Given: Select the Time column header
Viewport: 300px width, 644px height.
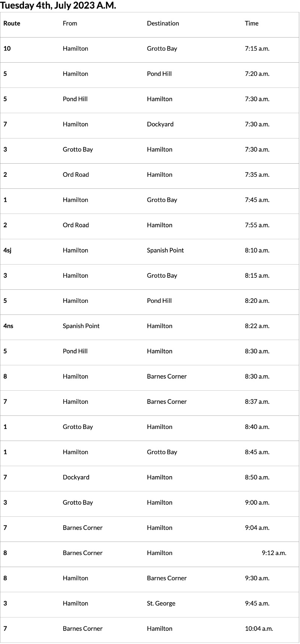Looking at the screenshot, I should pos(252,23).
